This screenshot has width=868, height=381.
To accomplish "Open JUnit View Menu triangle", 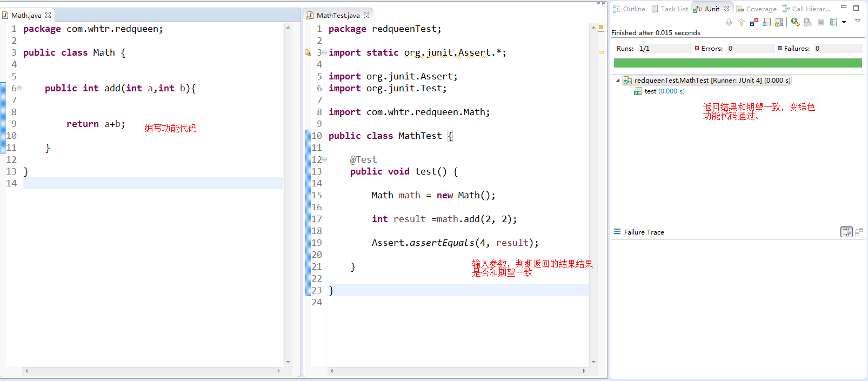I will (858, 21).
